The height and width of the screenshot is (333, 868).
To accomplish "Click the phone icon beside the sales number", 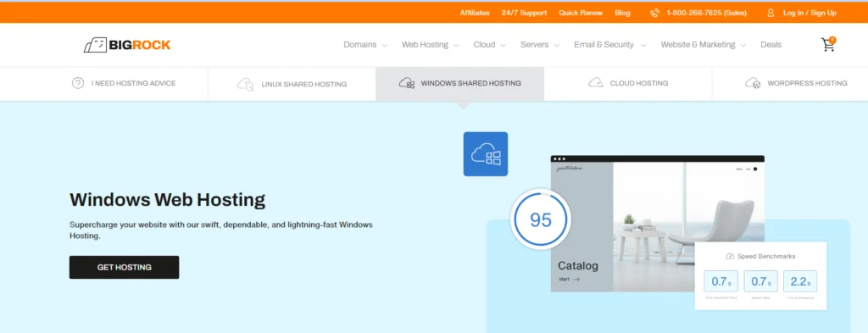I will [655, 13].
